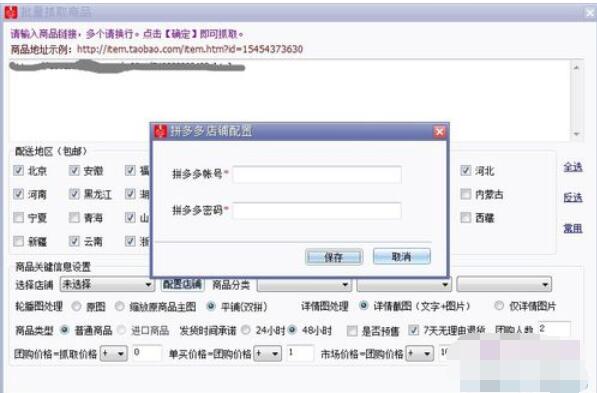This screenshot has width=597, height=393.
Task: Click the 反选 link
Action: click(x=573, y=197)
